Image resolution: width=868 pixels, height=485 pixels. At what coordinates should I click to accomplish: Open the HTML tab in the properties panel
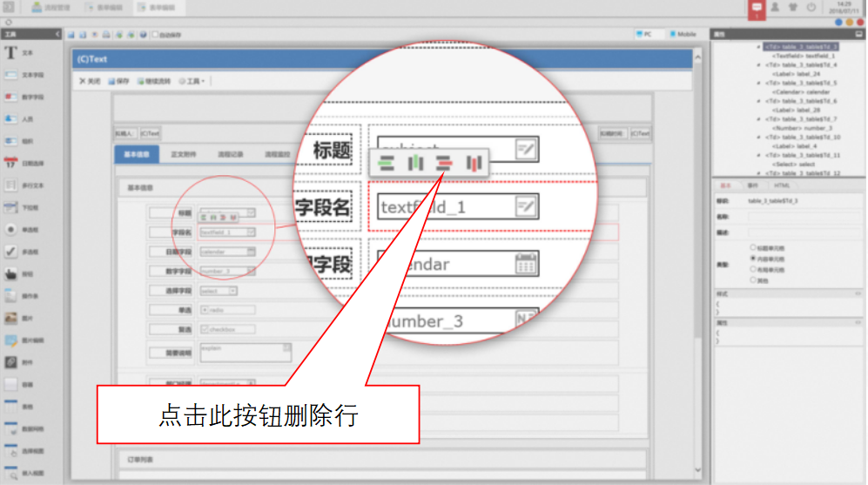[781, 185]
